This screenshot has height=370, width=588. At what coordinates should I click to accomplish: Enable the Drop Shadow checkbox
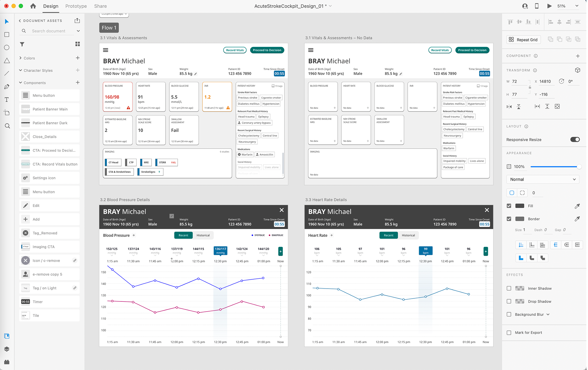pos(509,301)
